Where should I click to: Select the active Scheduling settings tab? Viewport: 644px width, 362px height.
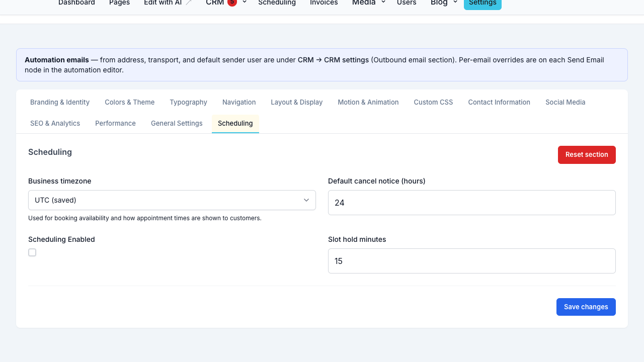tap(235, 123)
